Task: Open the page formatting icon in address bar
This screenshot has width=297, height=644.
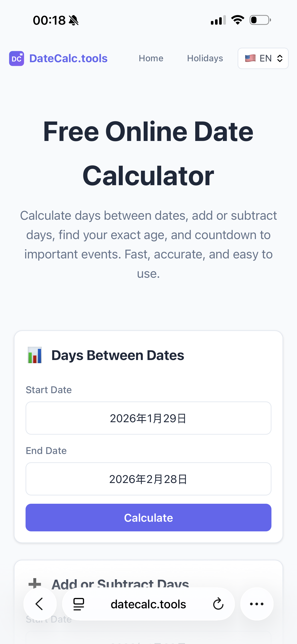Action: point(78,604)
